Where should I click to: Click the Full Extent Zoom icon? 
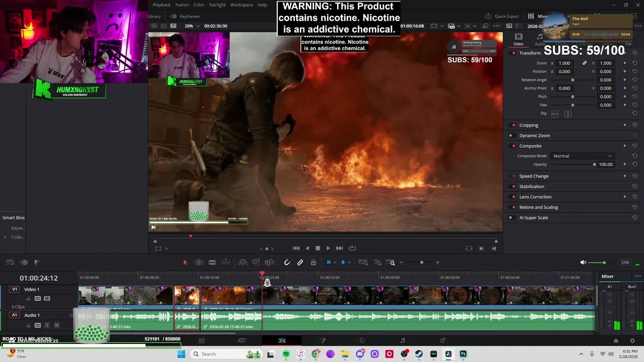(363, 262)
